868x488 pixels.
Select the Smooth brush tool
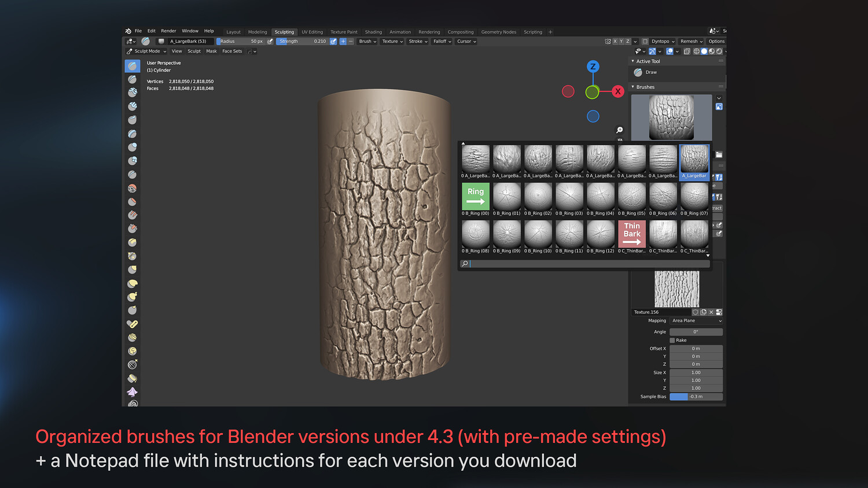click(133, 188)
